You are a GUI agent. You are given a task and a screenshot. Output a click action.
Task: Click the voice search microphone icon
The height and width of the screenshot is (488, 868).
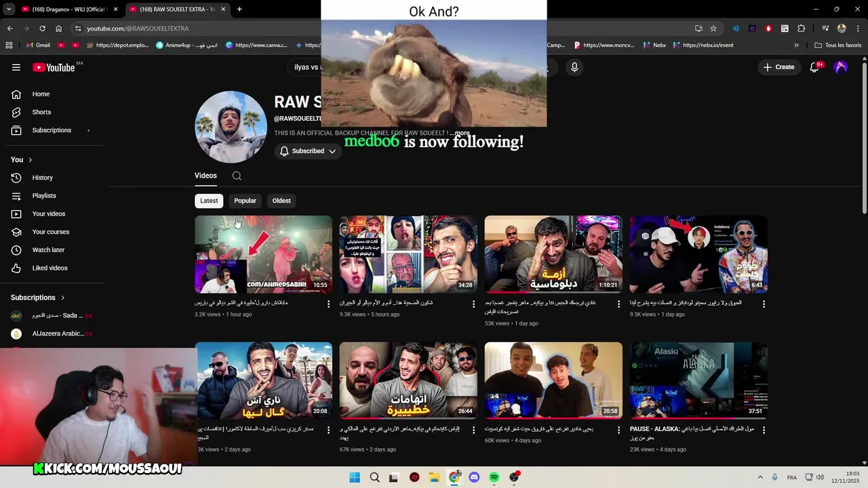tap(574, 67)
